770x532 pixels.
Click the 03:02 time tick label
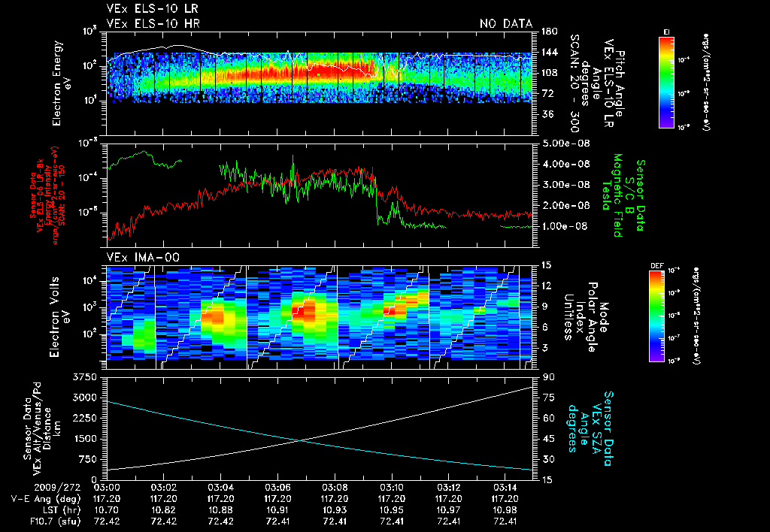coord(164,488)
